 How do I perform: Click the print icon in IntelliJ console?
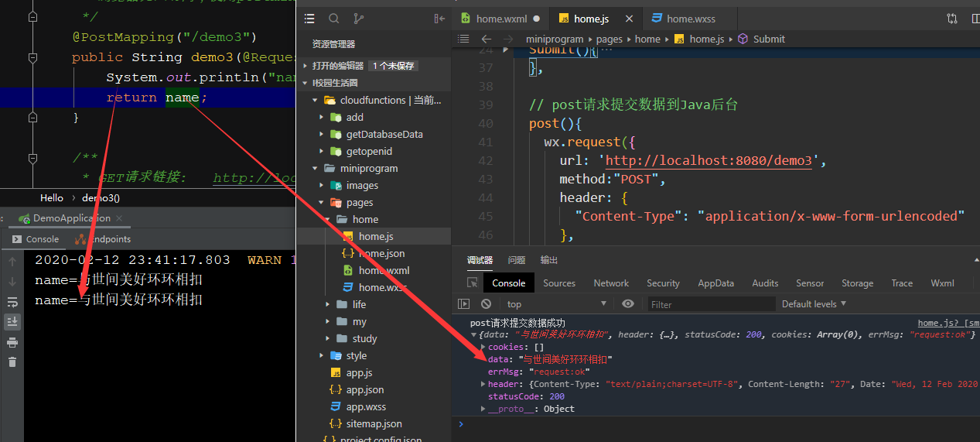click(12, 342)
